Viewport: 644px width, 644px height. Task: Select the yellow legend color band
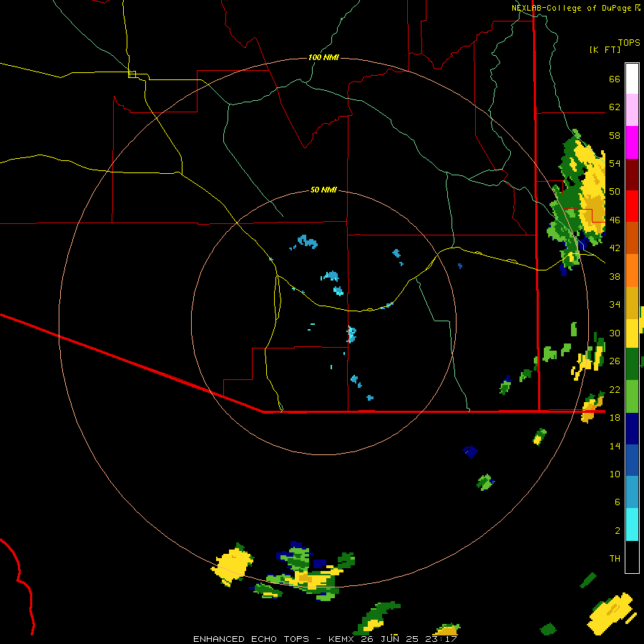tap(632, 333)
